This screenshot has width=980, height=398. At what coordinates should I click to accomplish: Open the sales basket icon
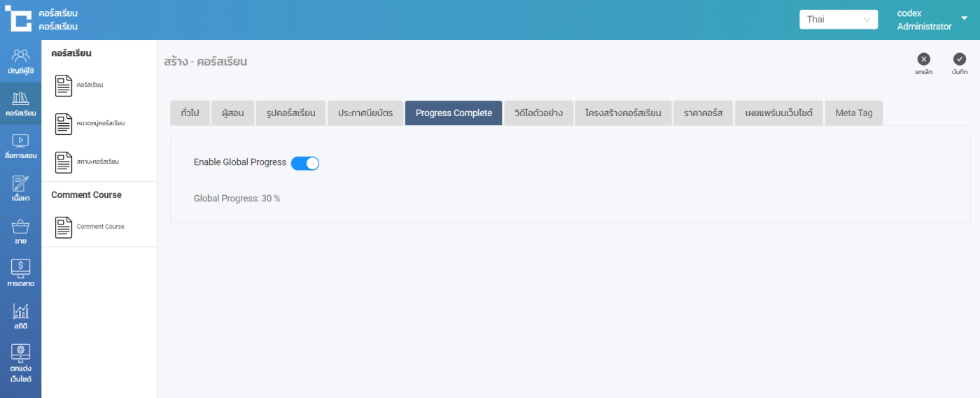20,227
